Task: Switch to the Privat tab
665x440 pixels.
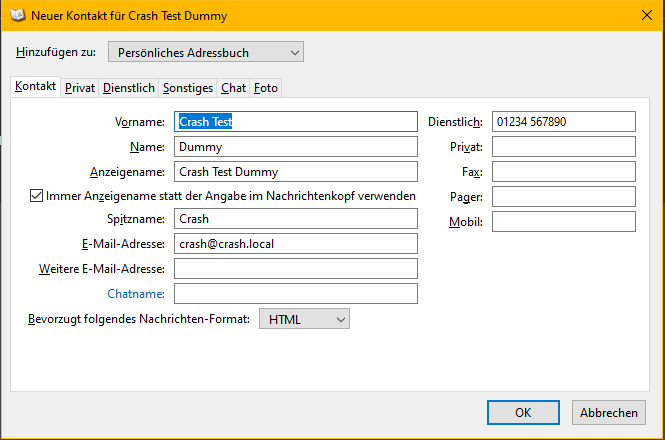Action: (x=80, y=88)
